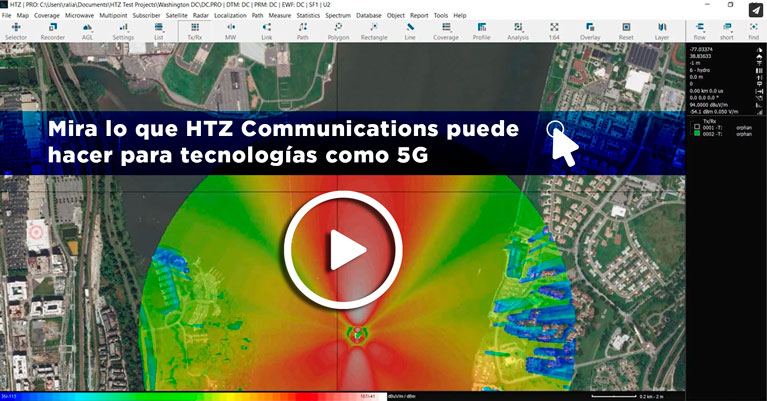Expand the short dropdown in toolbar
Image resolution: width=767 pixels, height=401 pixels.
tap(727, 31)
